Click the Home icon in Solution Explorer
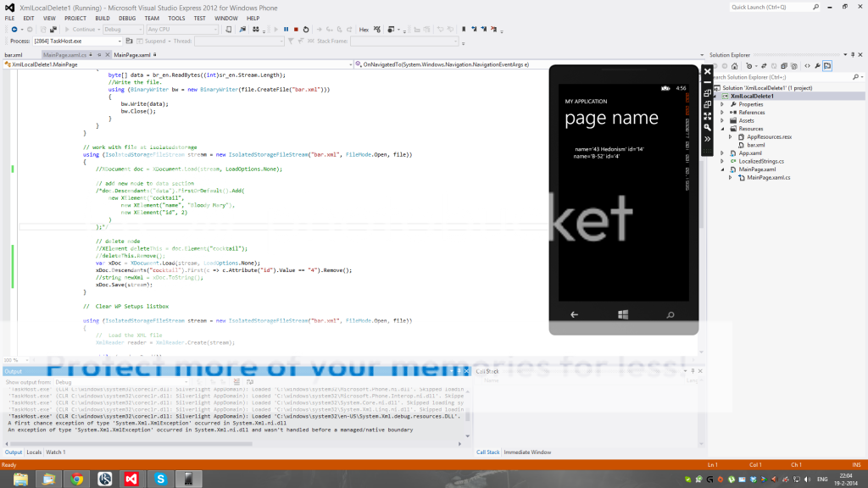The image size is (868, 488). click(x=734, y=66)
